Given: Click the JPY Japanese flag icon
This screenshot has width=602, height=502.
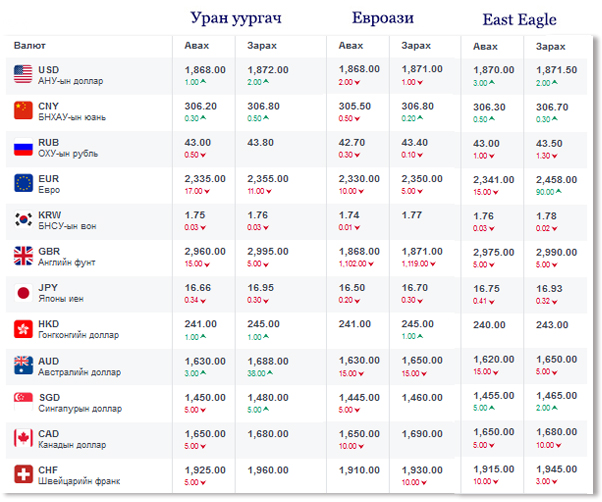Looking at the screenshot, I should (x=22, y=292).
